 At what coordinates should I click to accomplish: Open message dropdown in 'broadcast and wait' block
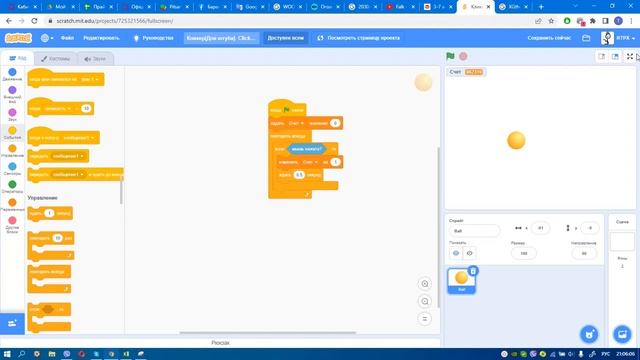point(68,174)
